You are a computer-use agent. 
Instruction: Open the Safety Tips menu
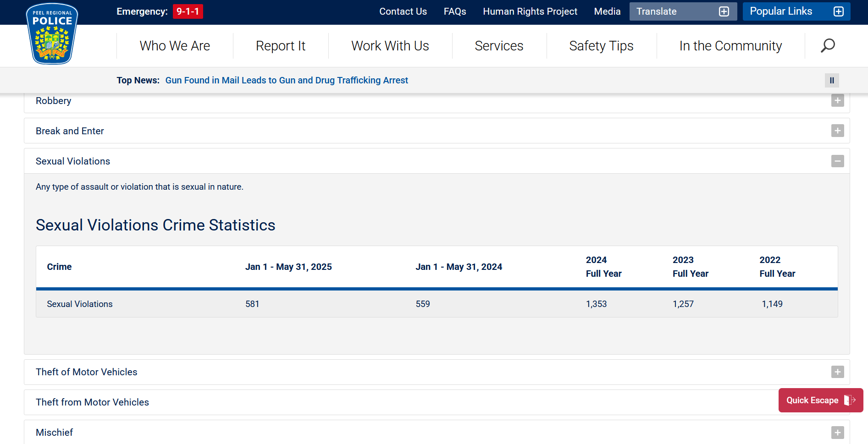coord(602,46)
